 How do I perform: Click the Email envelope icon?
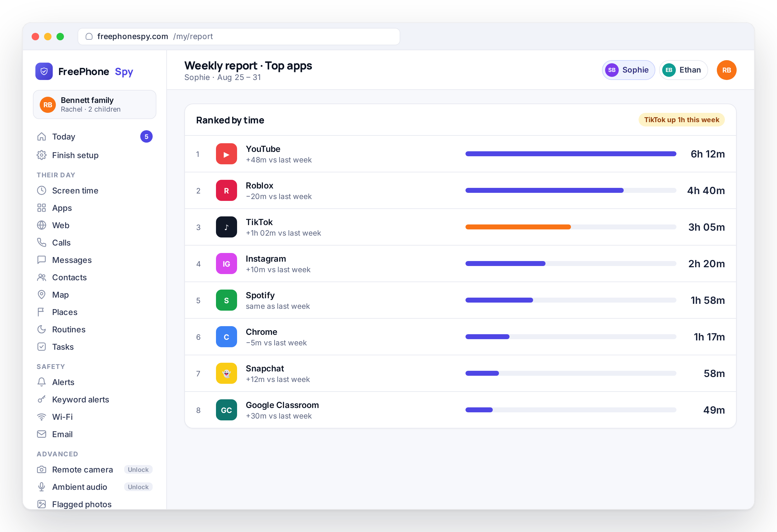coord(42,434)
